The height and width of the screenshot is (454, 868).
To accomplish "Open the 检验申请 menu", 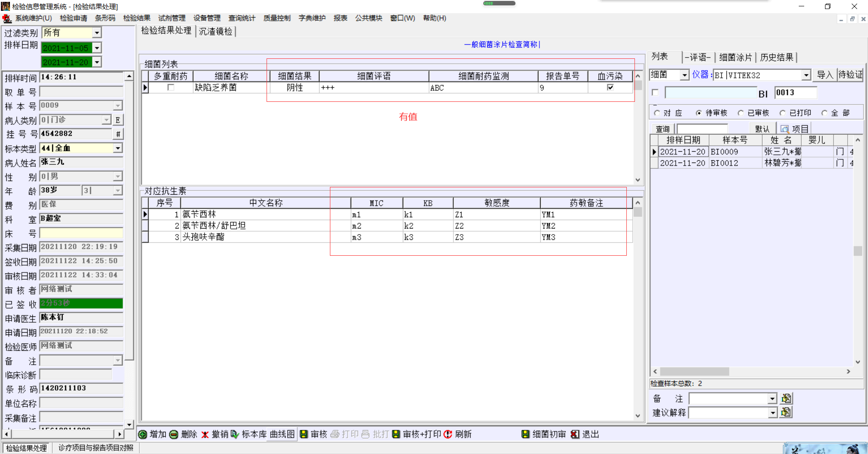I will 73,18.
